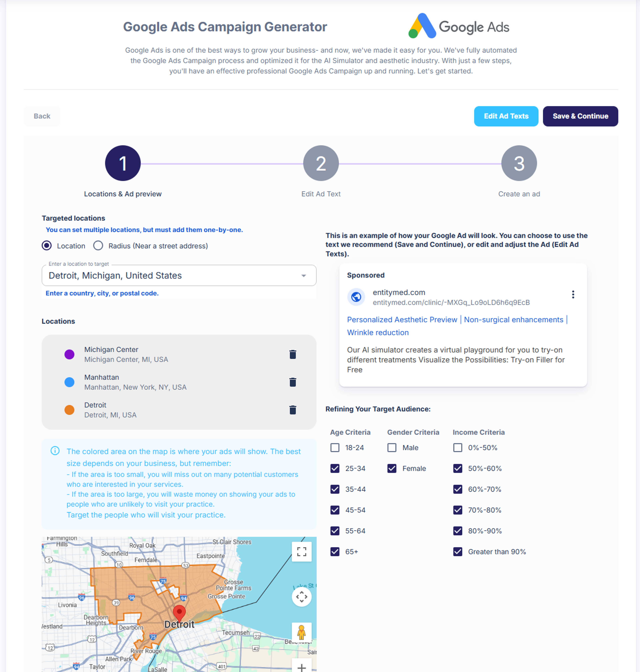Image resolution: width=640 pixels, height=672 pixels.
Task: Select the Street View pegman icon
Action: pyautogui.click(x=301, y=632)
